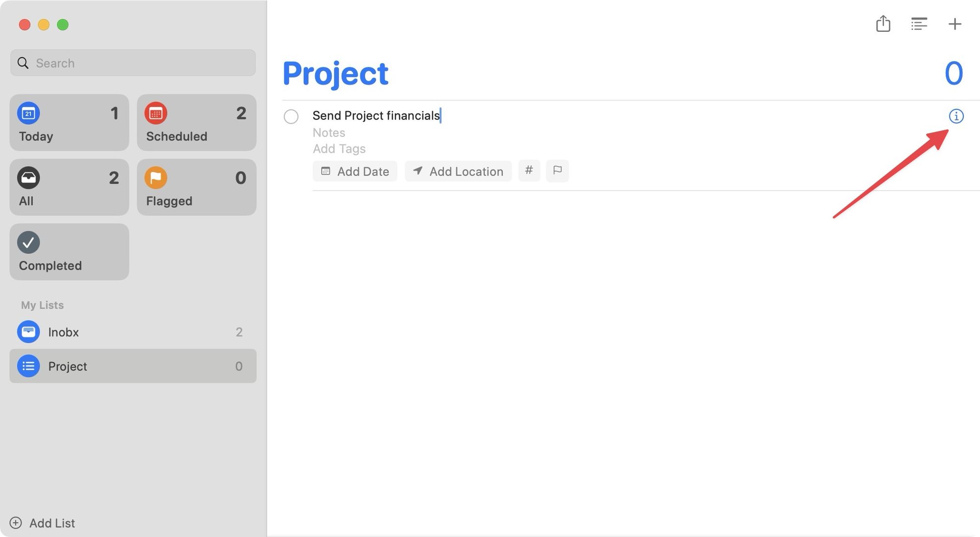The image size is (980, 537).
Task: Select the Today smart list
Action: pos(69,122)
